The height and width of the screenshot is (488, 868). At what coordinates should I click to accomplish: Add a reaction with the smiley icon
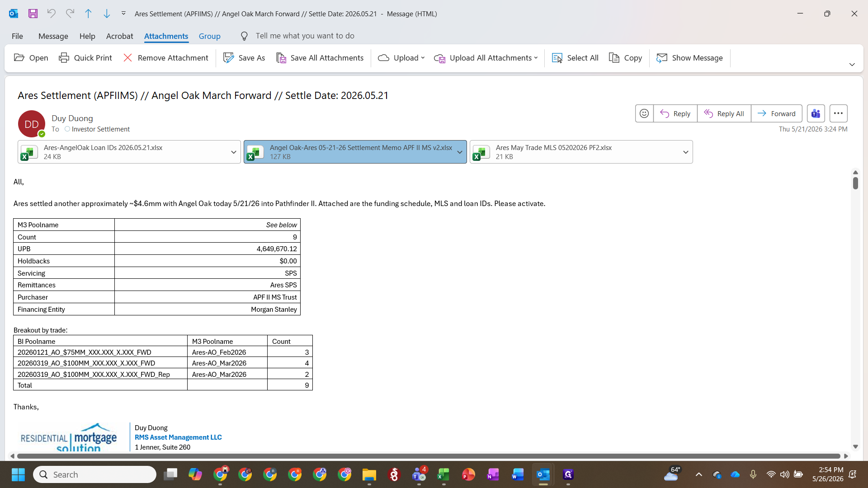[644, 113]
